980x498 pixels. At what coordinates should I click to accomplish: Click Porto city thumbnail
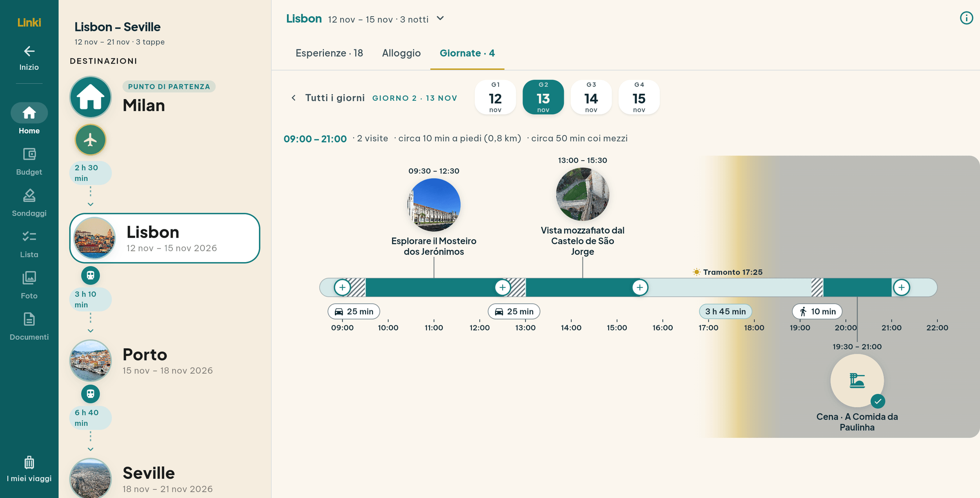(x=90, y=361)
